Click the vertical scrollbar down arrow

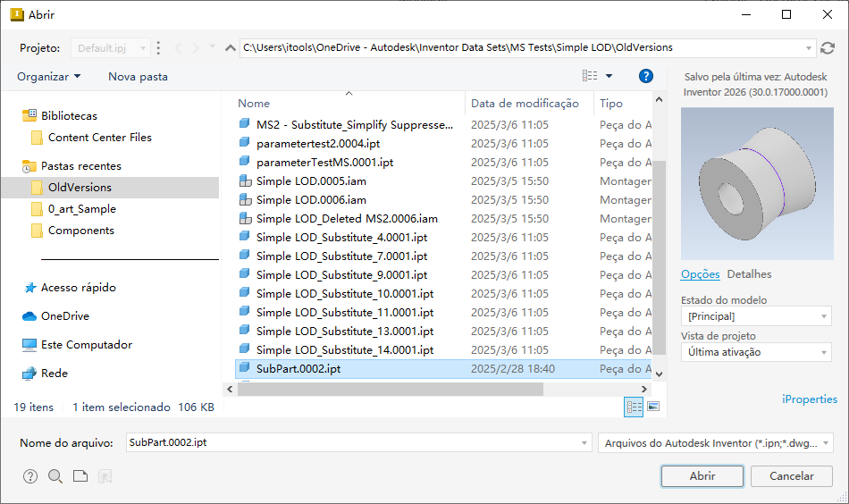(659, 374)
